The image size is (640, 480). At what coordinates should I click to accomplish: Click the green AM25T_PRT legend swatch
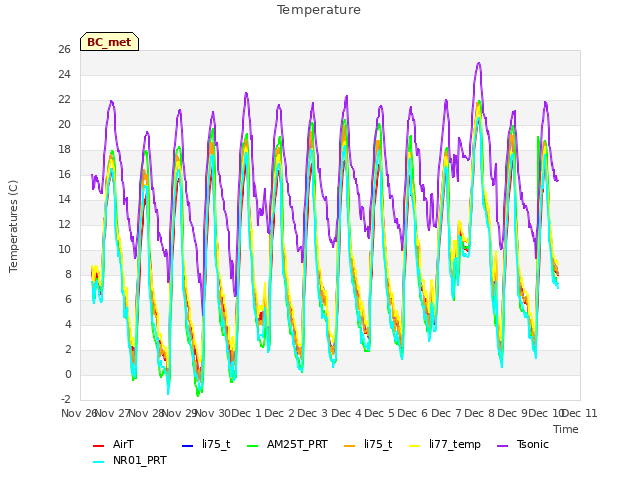click(x=253, y=445)
